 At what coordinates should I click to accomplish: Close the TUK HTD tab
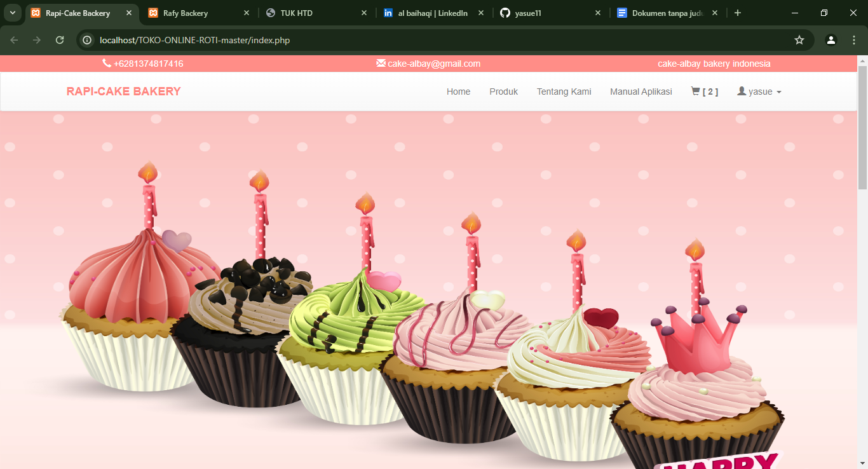coord(364,13)
